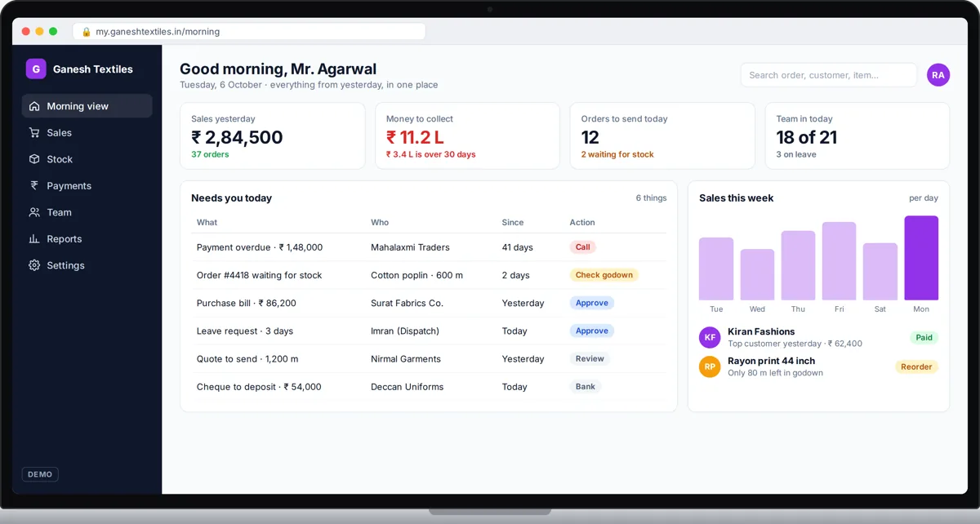Approve the Surat Fabrics purchase bill
This screenshot has height=524, width=980.
tap(592, 303)
